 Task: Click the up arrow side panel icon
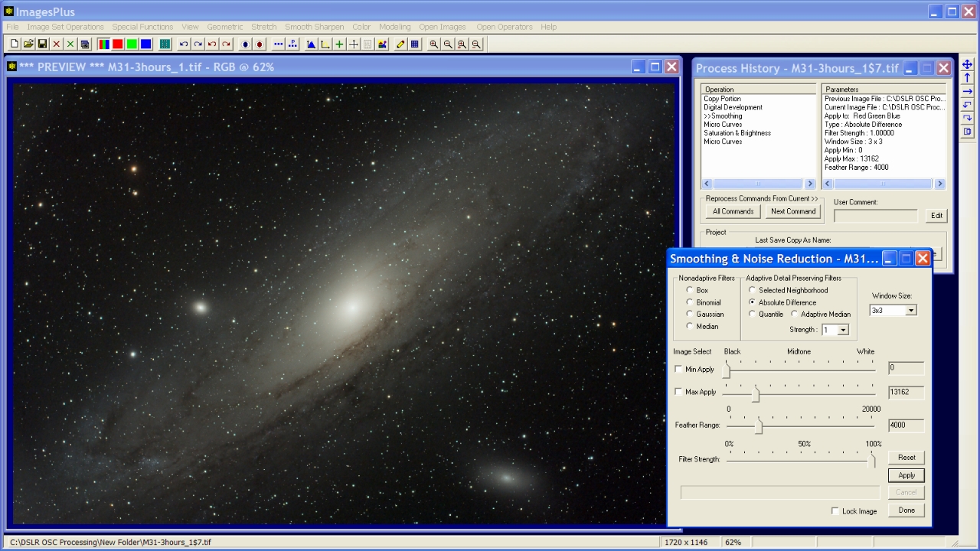tap(967, 78)
